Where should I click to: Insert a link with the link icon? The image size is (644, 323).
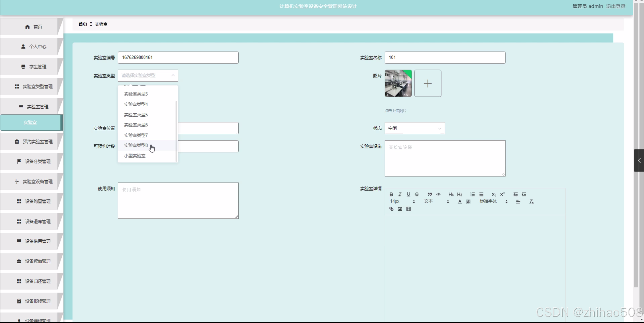pyautogui.click(x=391, y=209)
